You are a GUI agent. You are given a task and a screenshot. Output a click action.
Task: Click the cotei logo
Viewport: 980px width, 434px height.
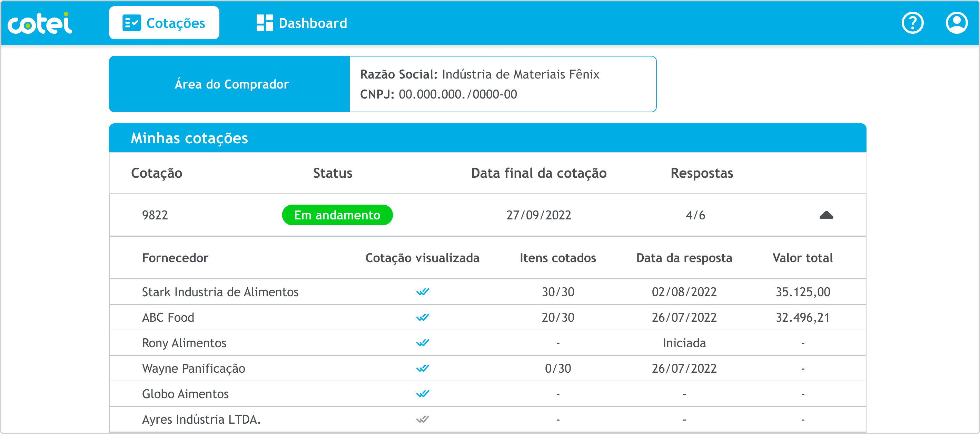[x=40, y=23]
